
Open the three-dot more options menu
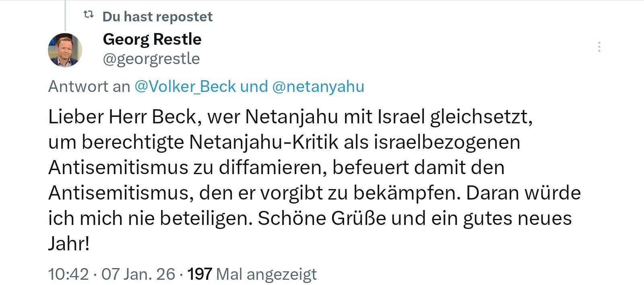tap(599, 47)
